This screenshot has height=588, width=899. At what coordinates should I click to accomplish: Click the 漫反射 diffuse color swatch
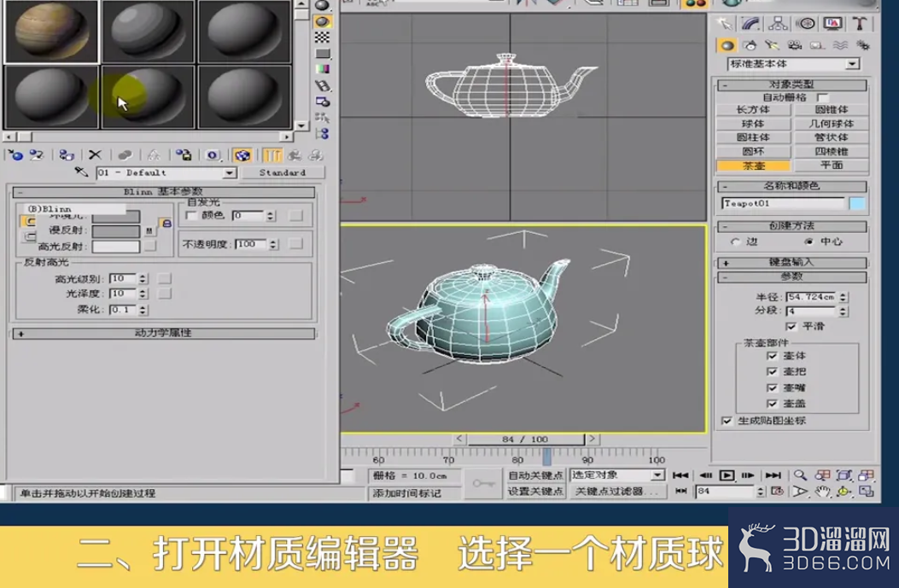pos(116,231)
